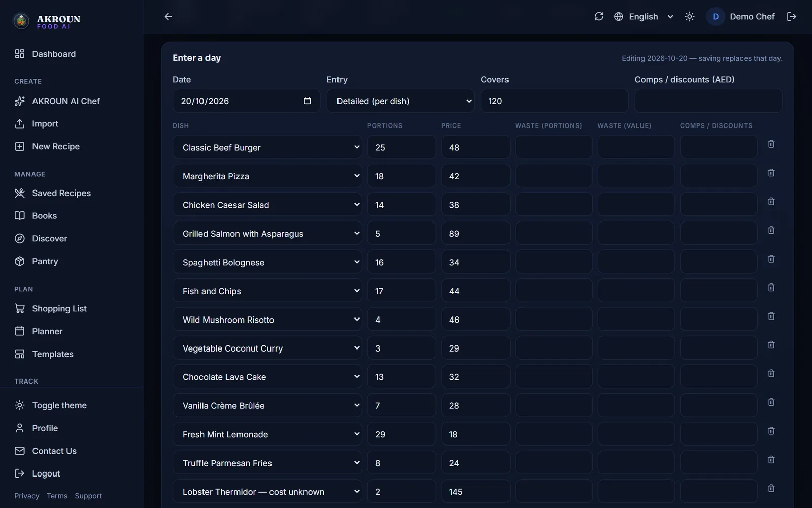Click the Comps / discounts (AED) field
The height and width of the screenshot is (508, 812).
pyautogui.click(x=708, y=101)
